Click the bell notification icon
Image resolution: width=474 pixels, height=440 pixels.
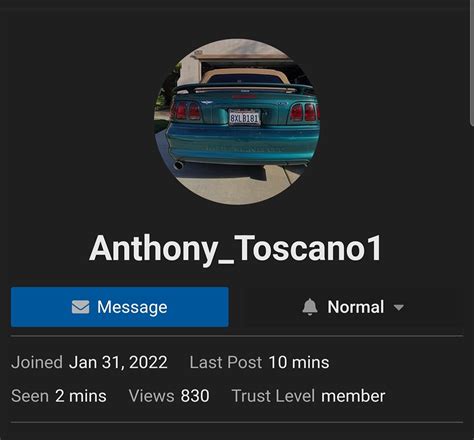310,307
